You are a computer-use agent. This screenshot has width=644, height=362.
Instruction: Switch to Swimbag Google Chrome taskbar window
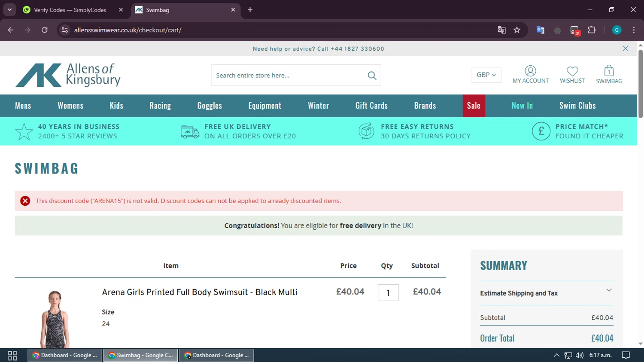pyautogui.click(x=141, y=355)
